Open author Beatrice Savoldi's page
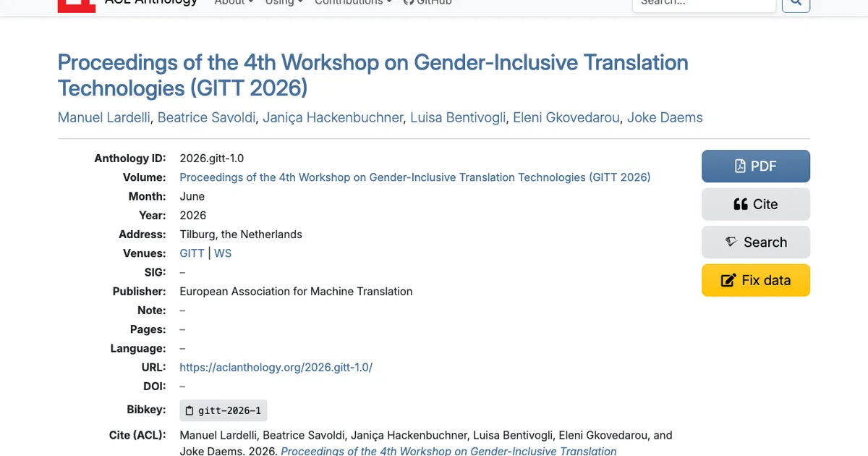The image size is (868, 456). pyautogui.click(x=207, y=117)
